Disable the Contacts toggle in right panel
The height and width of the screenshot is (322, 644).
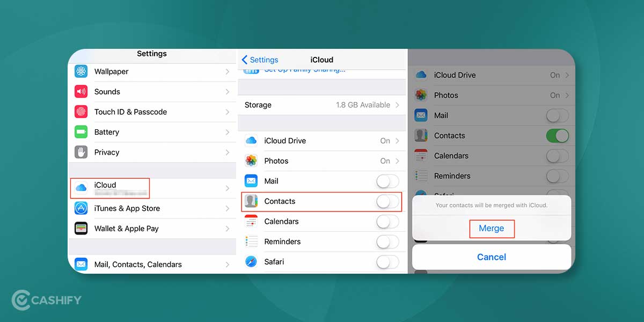pyautogui.click(x=557, y=135)
